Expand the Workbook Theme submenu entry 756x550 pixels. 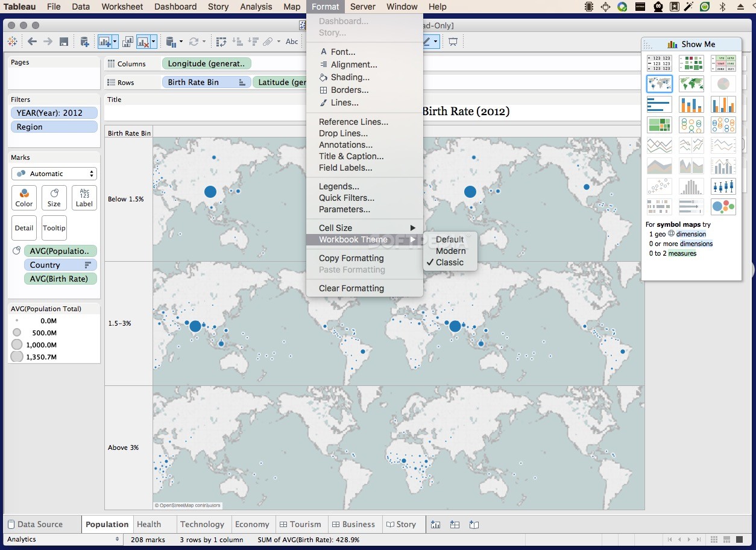[364, 239]
